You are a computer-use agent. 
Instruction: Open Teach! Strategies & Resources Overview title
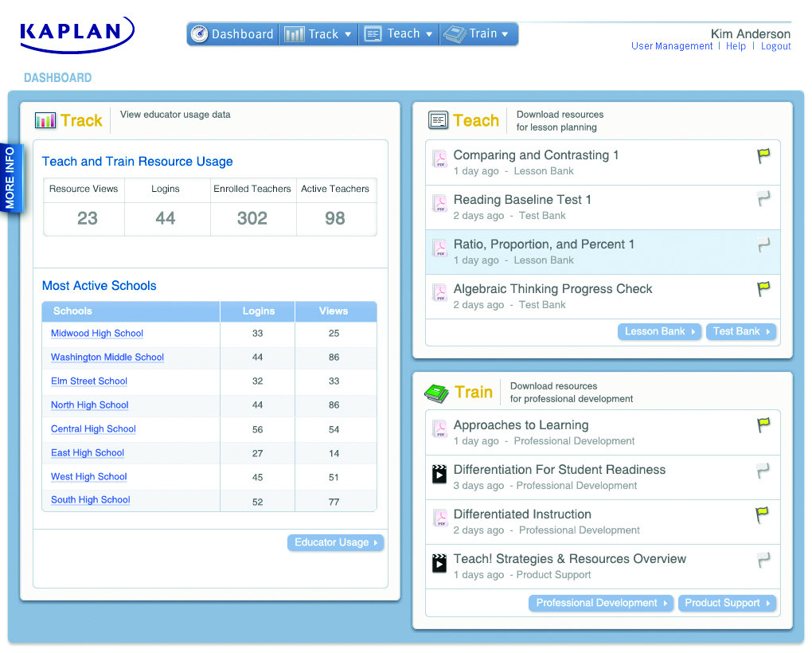point(570,559)
